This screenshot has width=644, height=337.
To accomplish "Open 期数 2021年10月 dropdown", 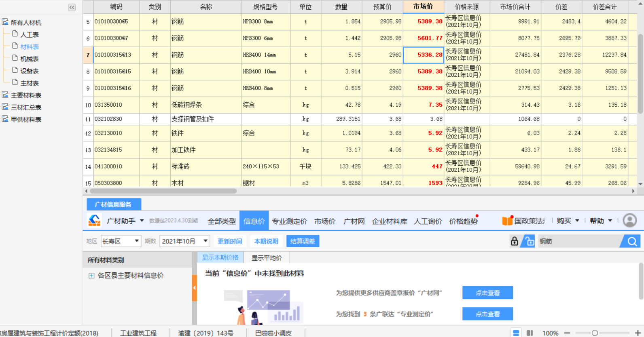I will pyautogui.click(x=184, y=241).
